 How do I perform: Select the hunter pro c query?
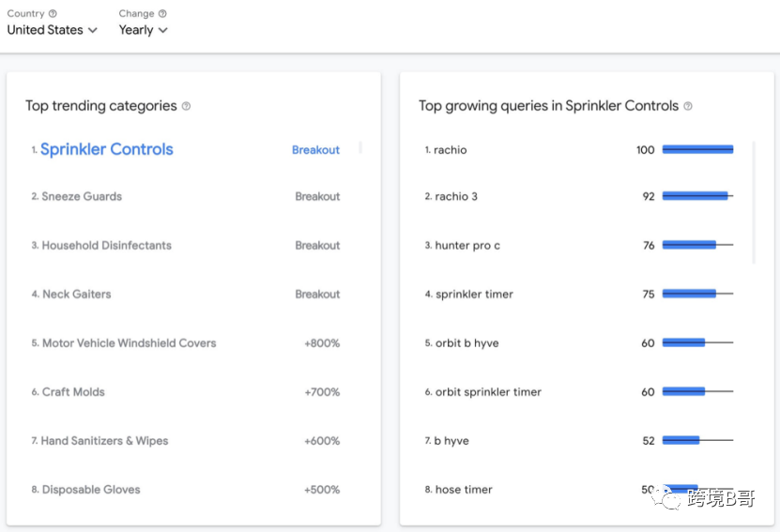click(x=467, y=246)
